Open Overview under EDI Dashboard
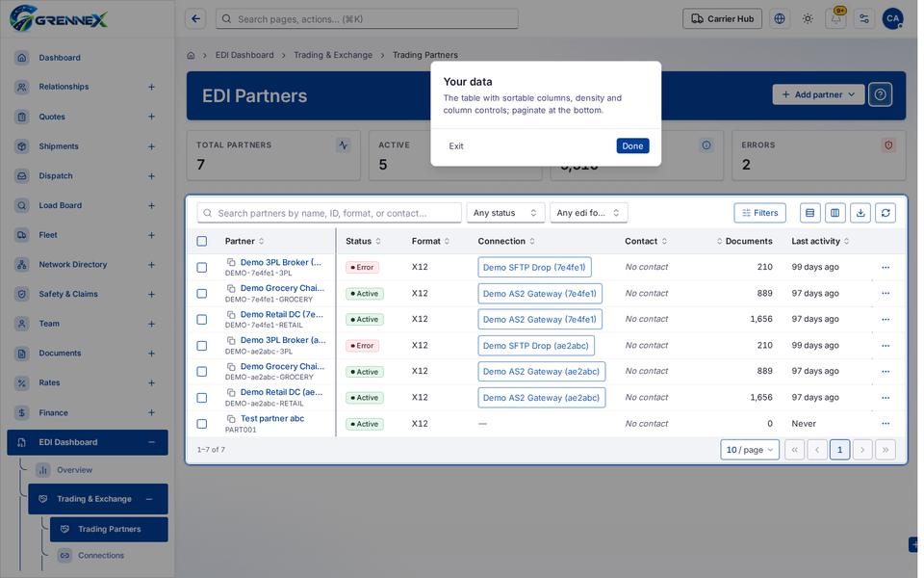Image resolution: width=924 pixels, height=578 pixels. (74, 470)
